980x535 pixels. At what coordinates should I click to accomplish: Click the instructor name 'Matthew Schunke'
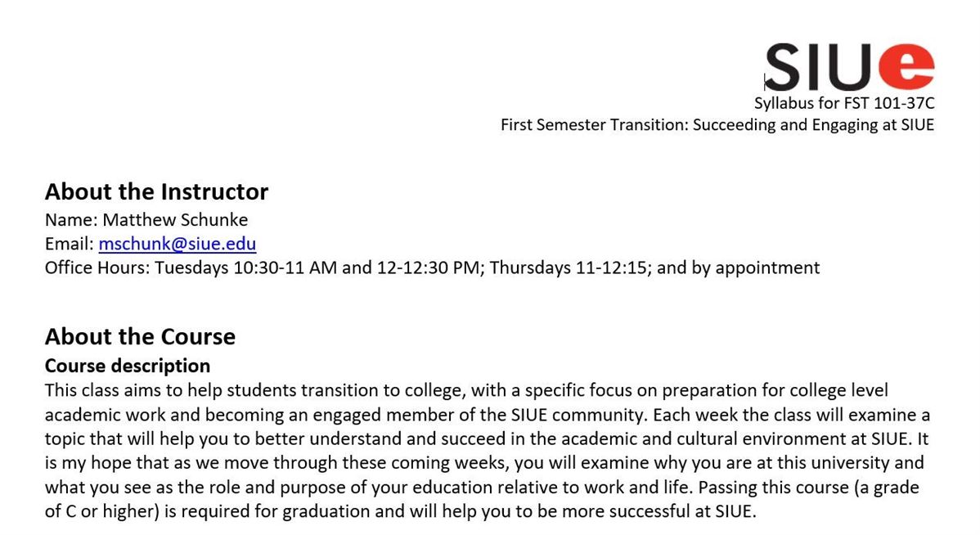click(x=175, y=220)
